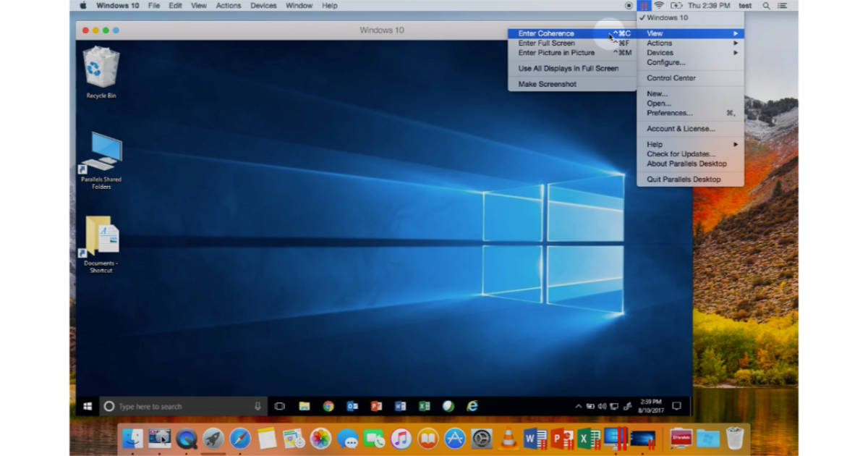Open Parallels Desktop icon in macOS menu bar
Screen dimensions: 868x456
[643, 5]
